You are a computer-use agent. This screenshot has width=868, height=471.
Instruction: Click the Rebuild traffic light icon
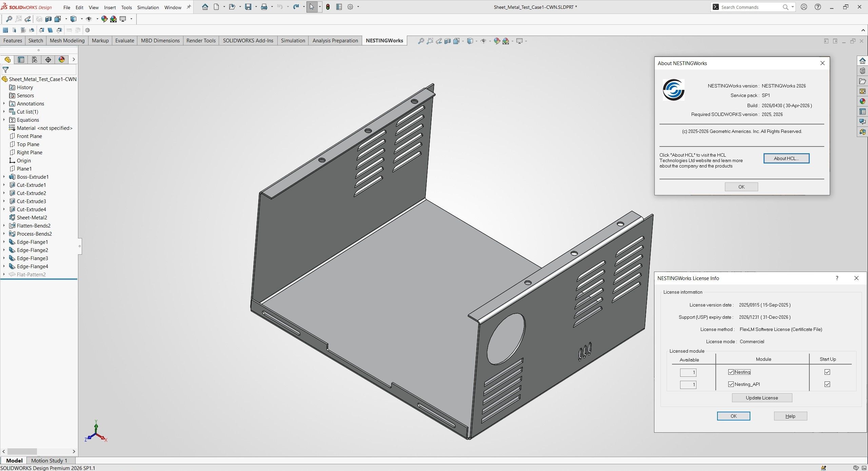pyautogui.click(x=328, y=7)
